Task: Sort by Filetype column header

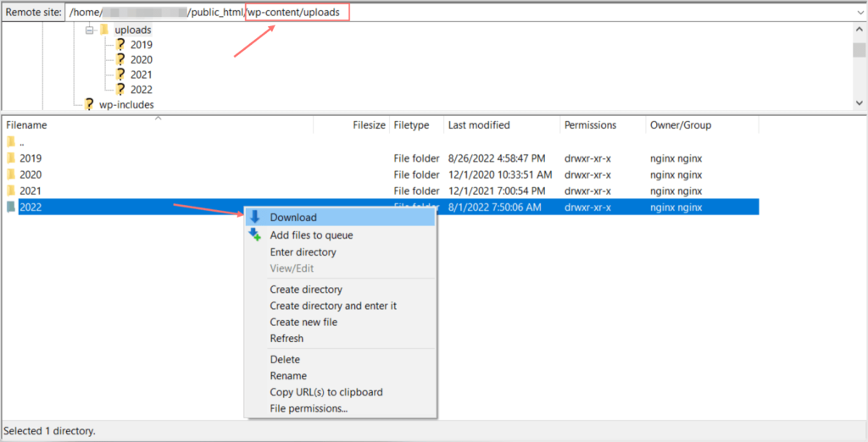Action: coord(416,125)
